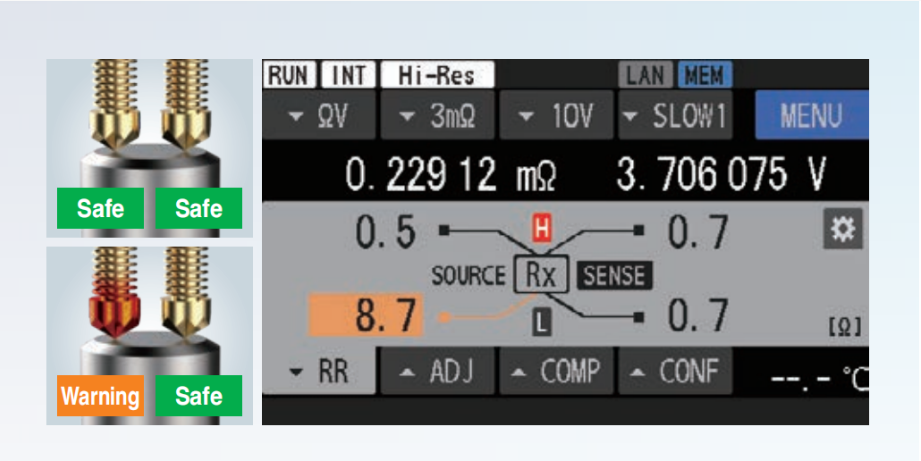
Task: Open the gear settings icon
Action: click(x=843, y=229)
